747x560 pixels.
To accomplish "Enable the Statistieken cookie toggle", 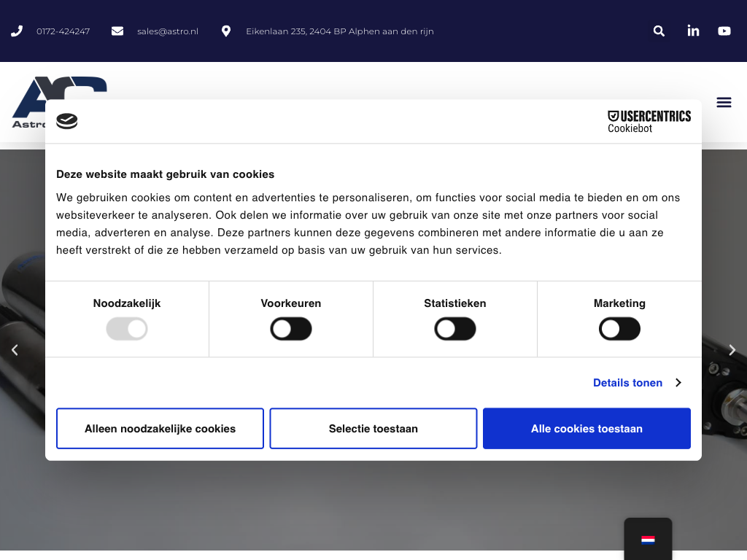I will tap(455, 329).
